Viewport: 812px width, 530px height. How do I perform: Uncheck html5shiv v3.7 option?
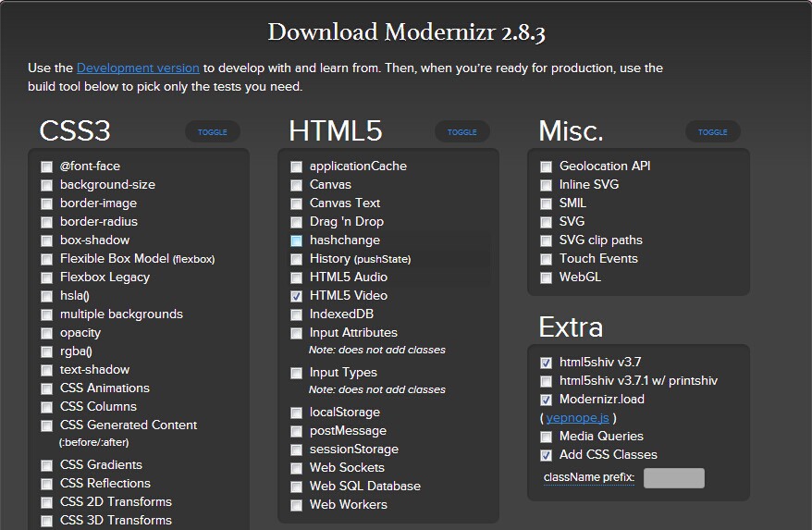[546, 363]
